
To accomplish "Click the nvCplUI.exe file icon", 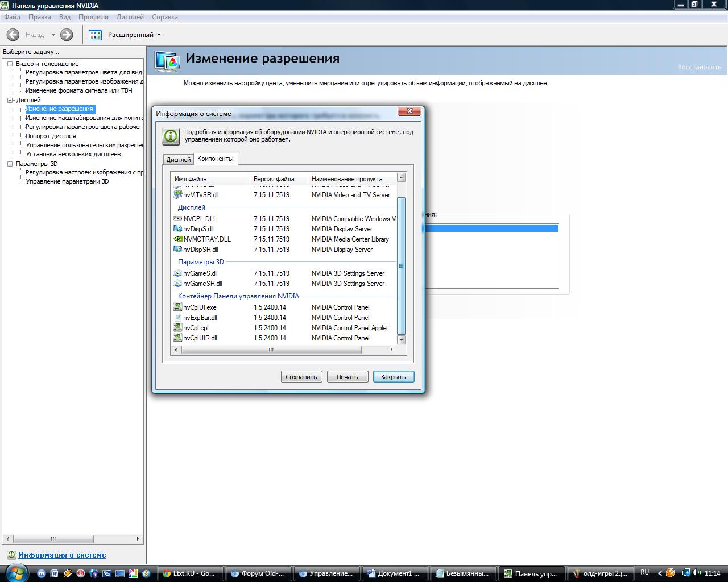I will pos(177,307).
